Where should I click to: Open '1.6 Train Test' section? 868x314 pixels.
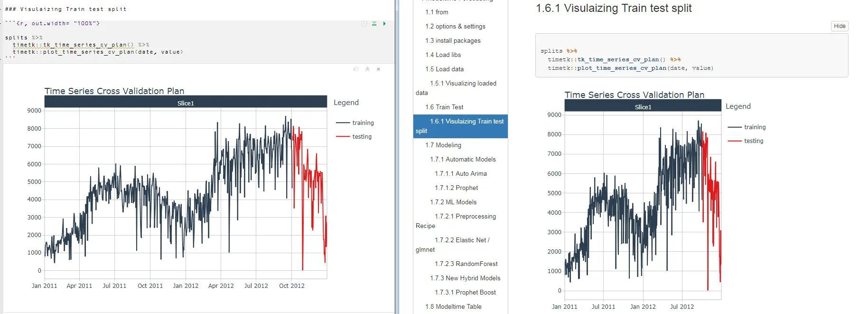[444, 107]
